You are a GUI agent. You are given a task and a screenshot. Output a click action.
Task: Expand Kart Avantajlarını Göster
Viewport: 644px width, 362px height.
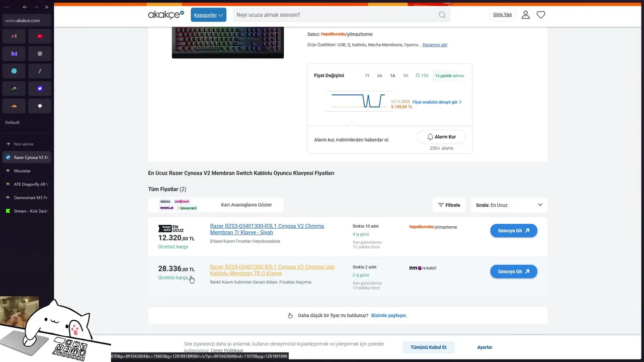pos(247,205)
